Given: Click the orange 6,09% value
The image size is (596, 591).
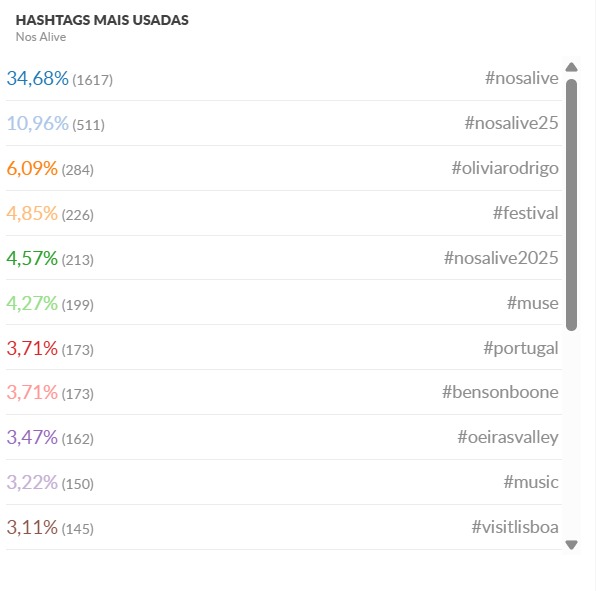Looking at the screenshot, I should point(32,168).
